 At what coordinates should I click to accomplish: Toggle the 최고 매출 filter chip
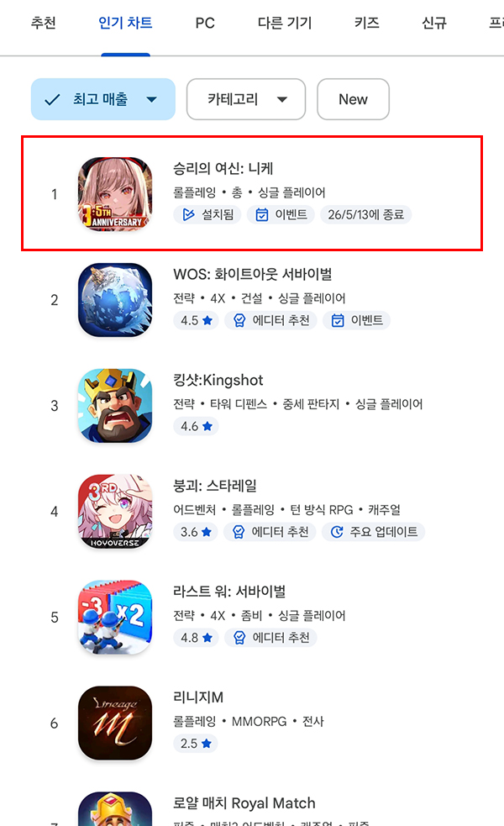(103, 99)
